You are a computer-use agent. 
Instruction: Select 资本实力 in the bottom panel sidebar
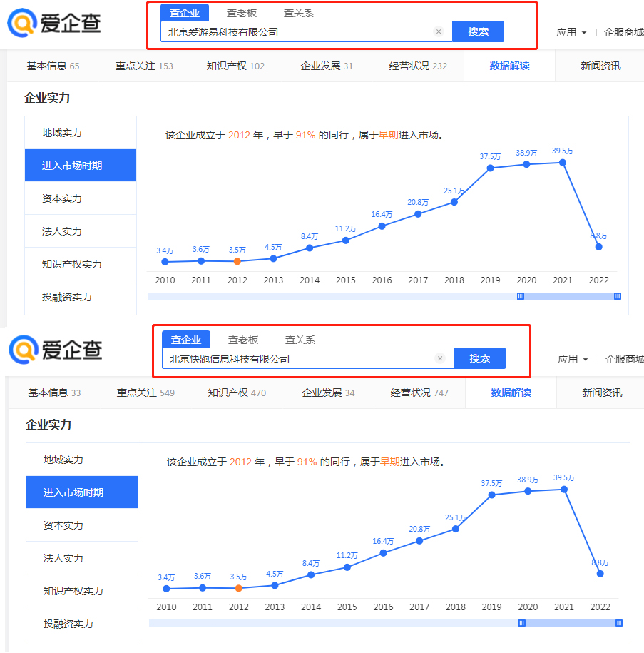82,525
